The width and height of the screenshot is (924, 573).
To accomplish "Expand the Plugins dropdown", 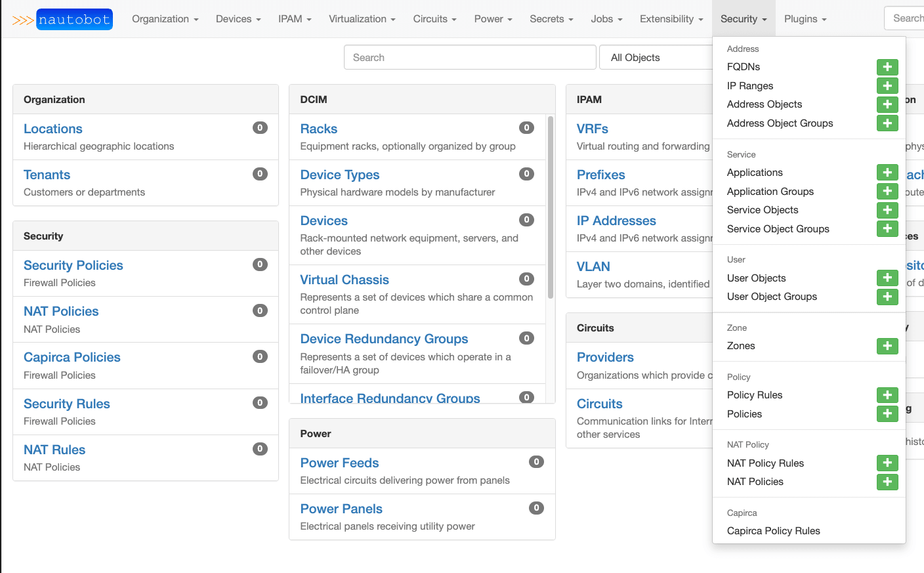I will coord(805,19).
